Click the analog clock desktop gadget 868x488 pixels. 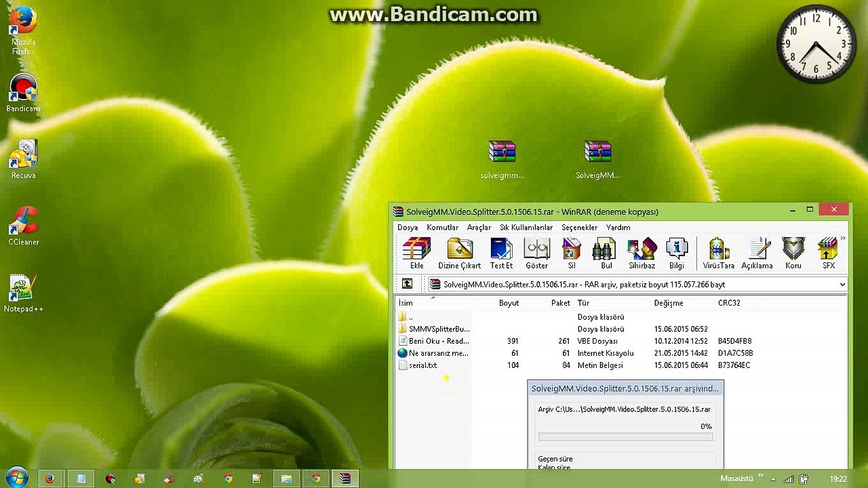(816, 44)
